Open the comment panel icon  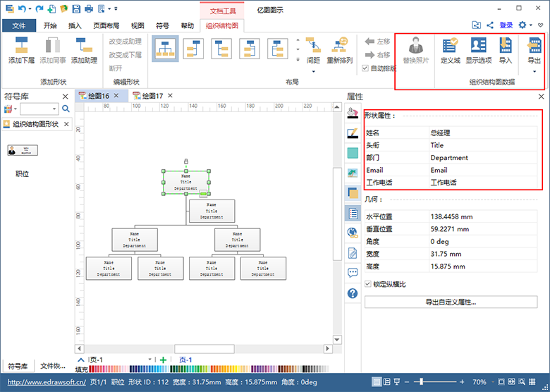[x=353, y=273]
